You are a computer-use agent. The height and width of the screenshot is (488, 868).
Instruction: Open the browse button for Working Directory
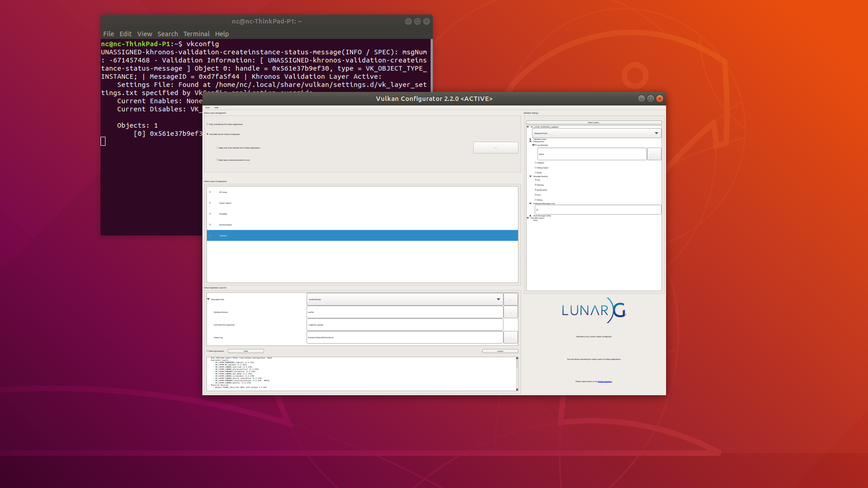pos(510,312)
